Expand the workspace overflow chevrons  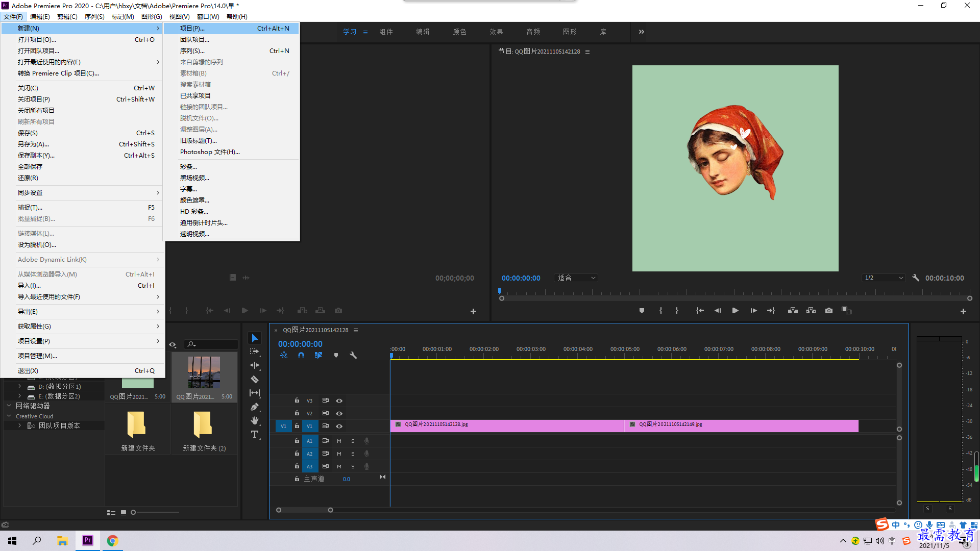click(x=642, y=32)
